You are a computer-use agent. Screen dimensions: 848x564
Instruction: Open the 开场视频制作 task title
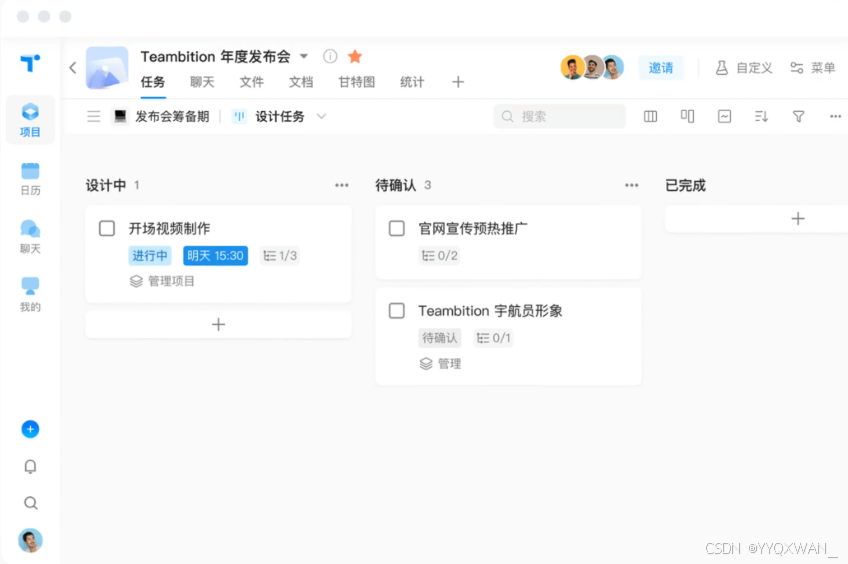tap(169, 228)
